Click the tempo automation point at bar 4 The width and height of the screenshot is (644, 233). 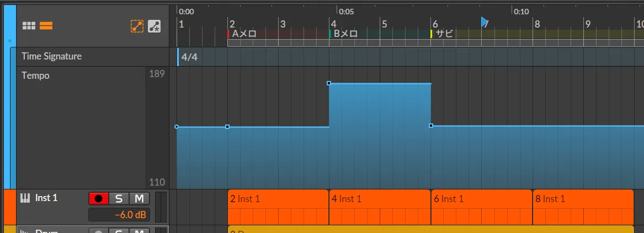329,83
